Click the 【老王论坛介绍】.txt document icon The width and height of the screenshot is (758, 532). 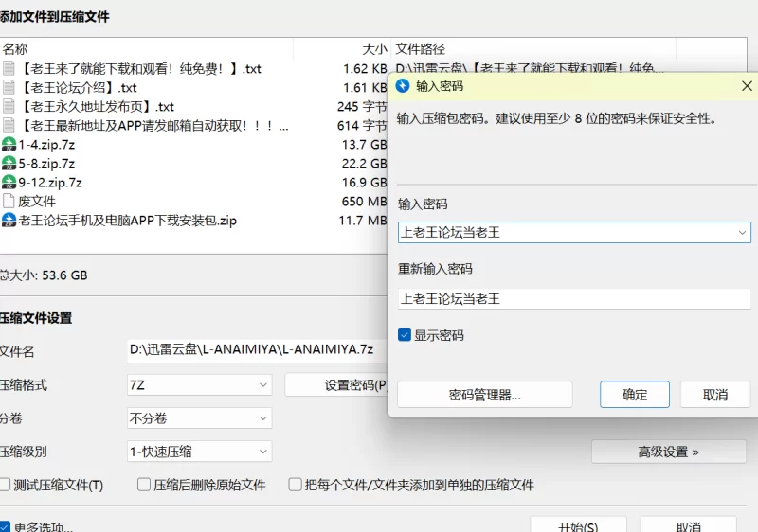[9, 88]
